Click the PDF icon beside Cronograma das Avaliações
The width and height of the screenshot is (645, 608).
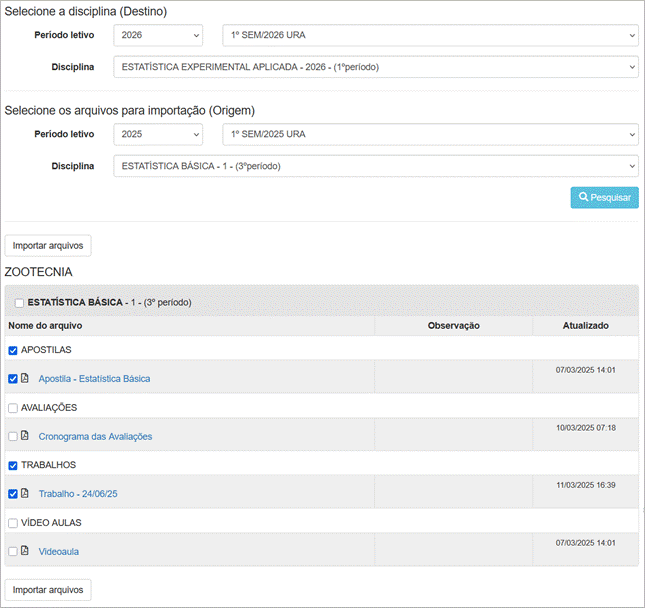point(25,436)
